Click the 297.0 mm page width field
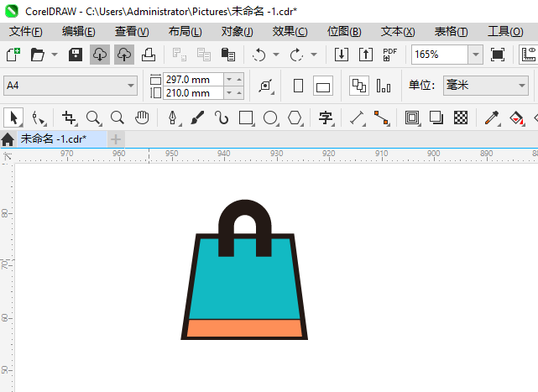Viewport: 538px width, 392px height. (194, 79)
